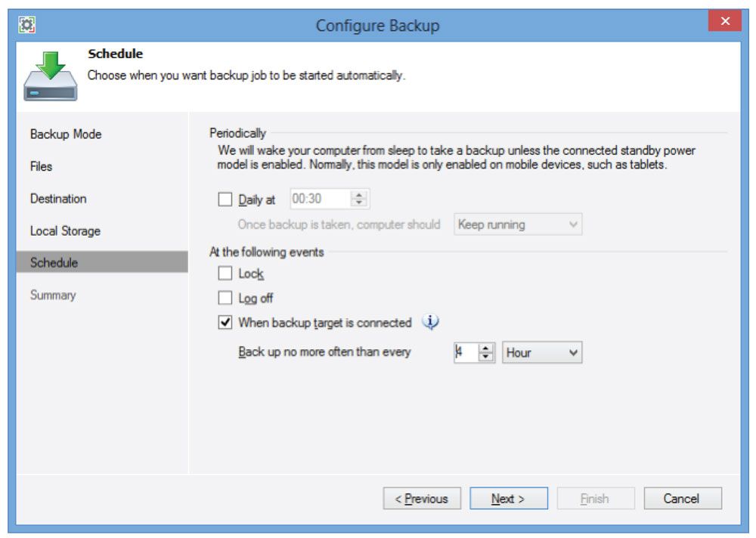Enable the Daily at checkbox
The image size is (756, 538).
pyautogui.click(x=225, y=200)
